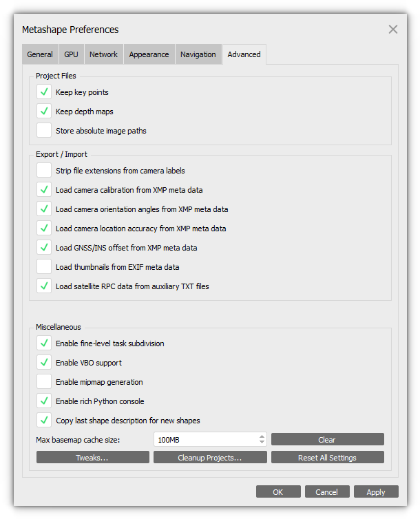Switch to the General tab
The image size is (420, 519).
click(x=40, y=54)
